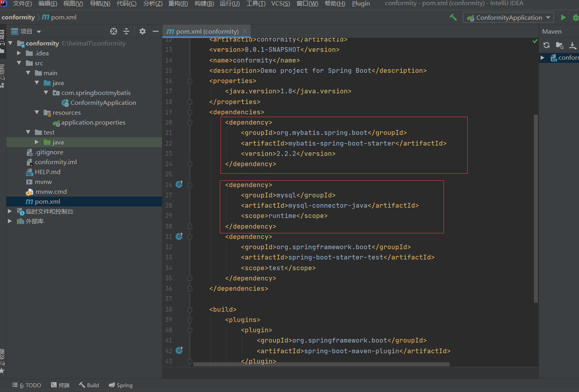
Task: Click the locate current file target icon
Action: click(114, 31)
